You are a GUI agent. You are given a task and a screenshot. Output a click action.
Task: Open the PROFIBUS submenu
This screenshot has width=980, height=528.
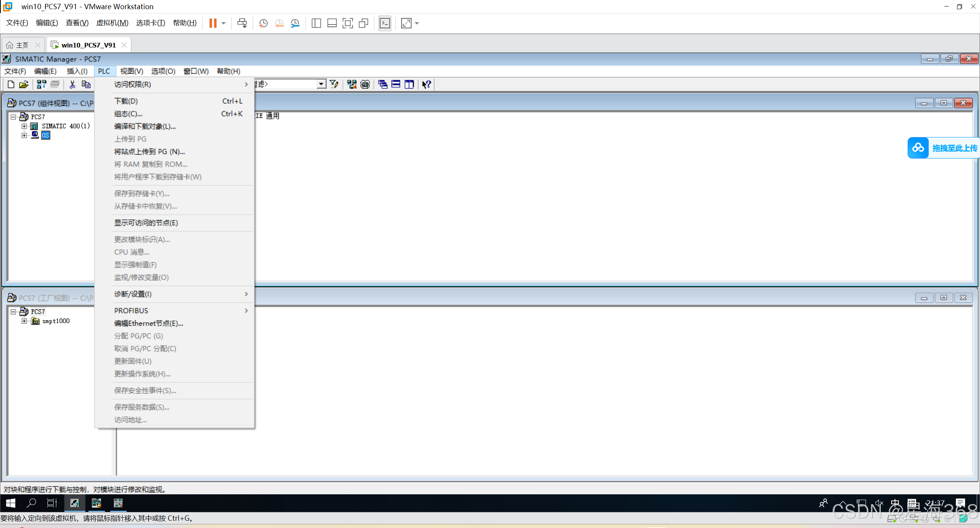click(x=131, y=311)
